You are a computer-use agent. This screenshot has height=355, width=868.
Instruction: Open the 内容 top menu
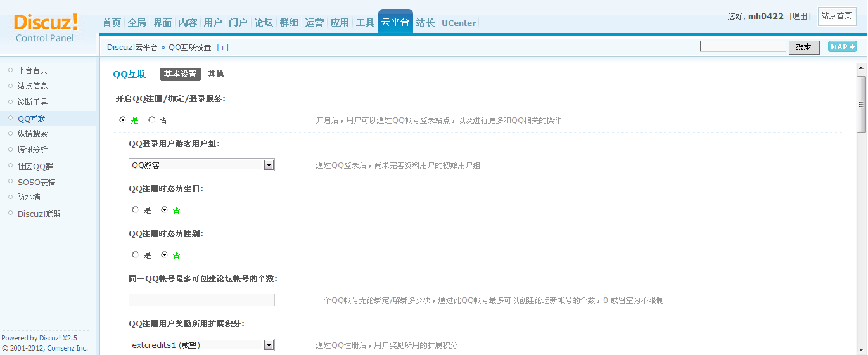(188, 23)
